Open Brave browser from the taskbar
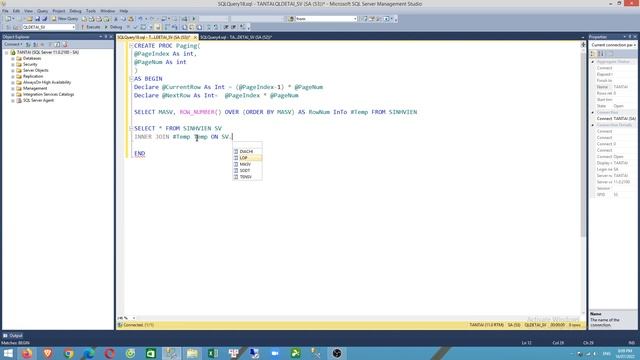The height and width of the screenshot is (360, 640). (48, 353)
